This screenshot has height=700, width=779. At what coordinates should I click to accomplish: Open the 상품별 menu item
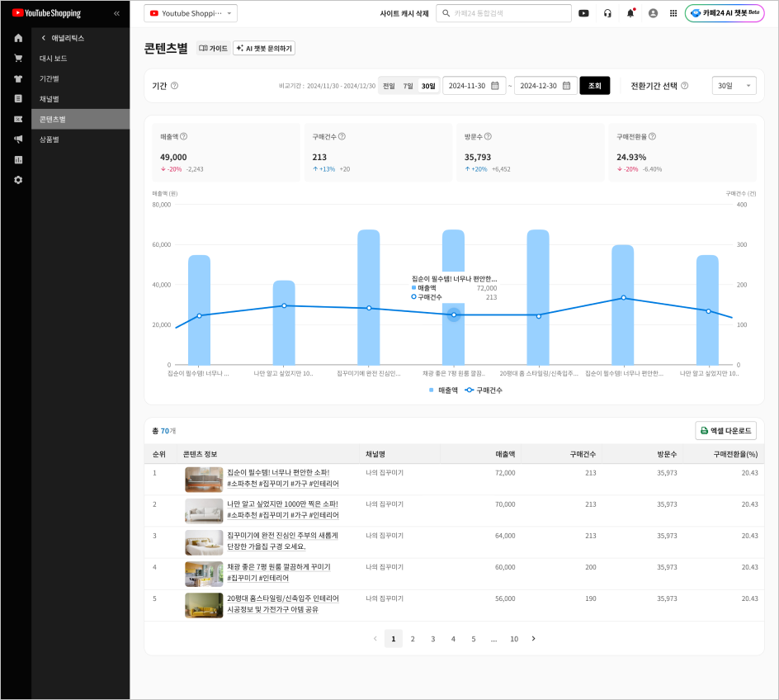pos(81,140)
